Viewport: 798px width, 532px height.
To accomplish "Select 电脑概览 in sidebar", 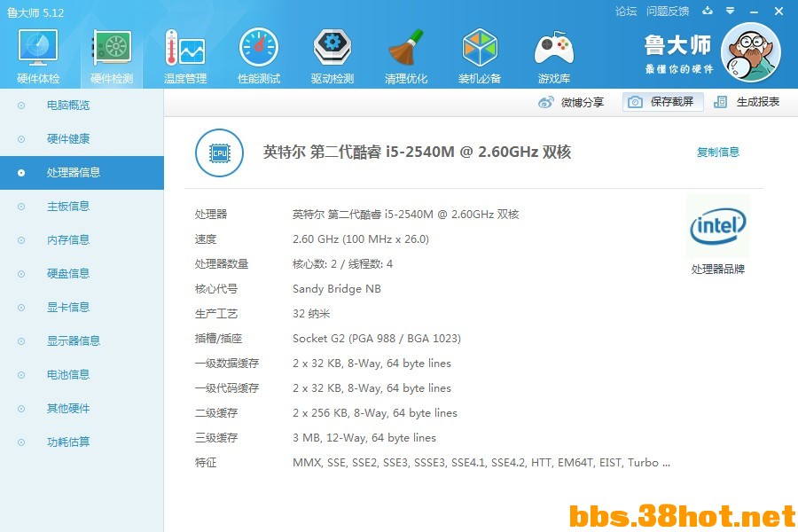I will coord(82,106).
